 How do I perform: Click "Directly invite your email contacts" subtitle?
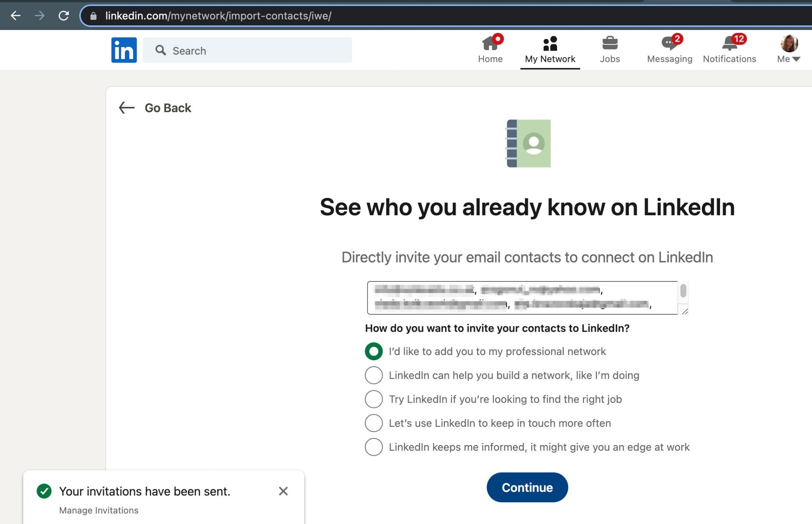click(527, 257)
